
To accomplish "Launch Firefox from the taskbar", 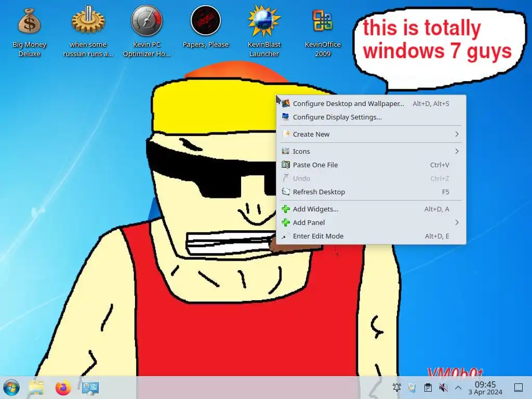I will click(63, 388).
